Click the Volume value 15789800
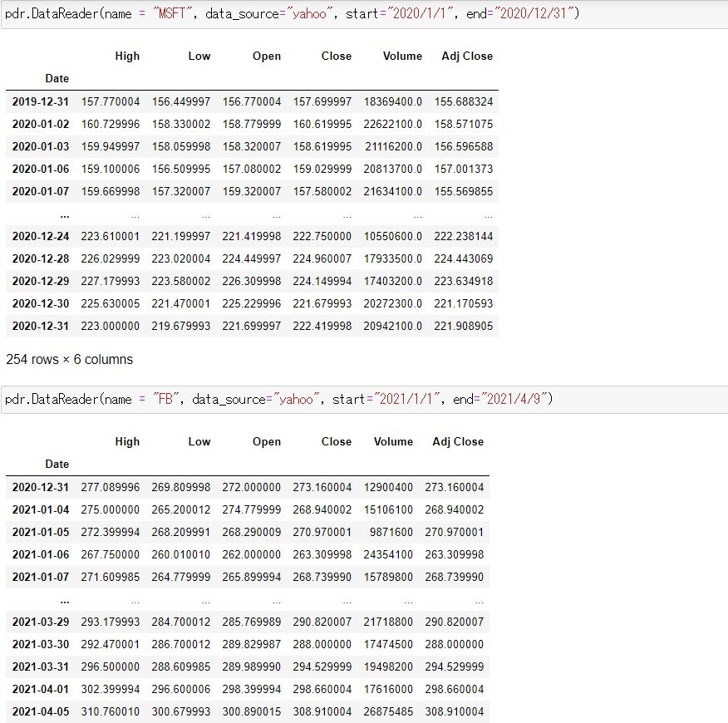728x723 pixels. (388, 577)
